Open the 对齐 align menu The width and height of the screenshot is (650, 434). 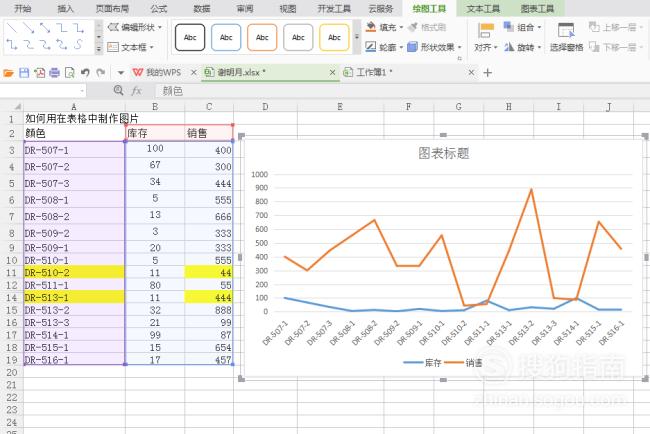click(485, 39)
